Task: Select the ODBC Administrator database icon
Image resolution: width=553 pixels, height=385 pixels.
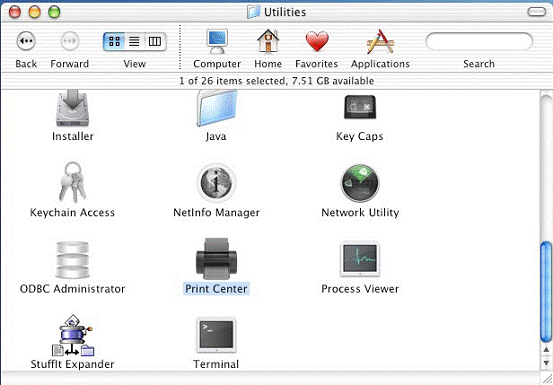Action: pyautogui.click(x=72, y=259)
